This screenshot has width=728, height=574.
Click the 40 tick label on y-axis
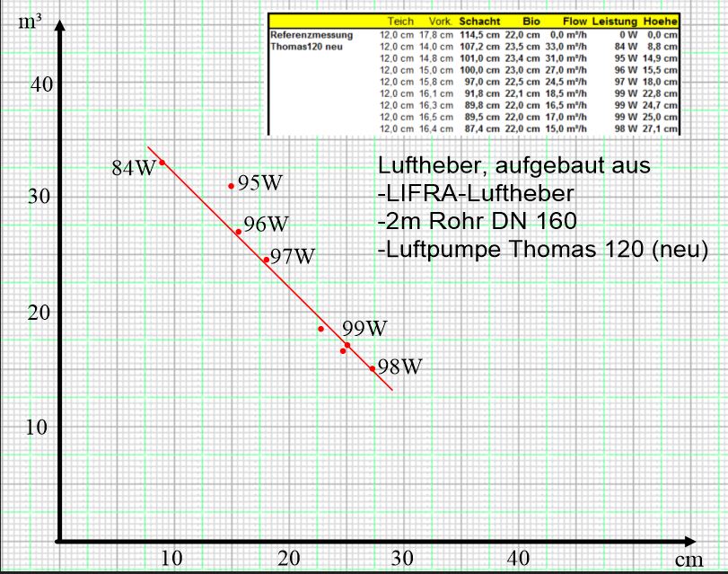pyautogui.click(x=44, y=84)
